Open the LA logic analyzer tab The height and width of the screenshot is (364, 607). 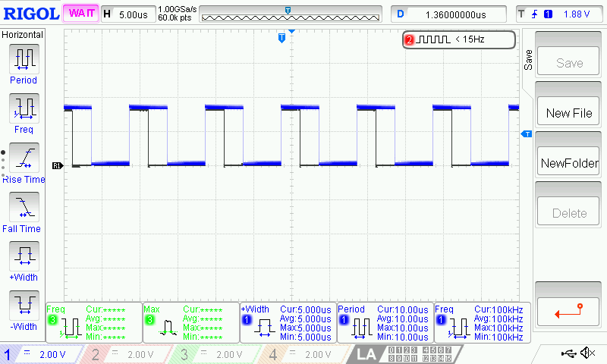click(x=366, y=354)
